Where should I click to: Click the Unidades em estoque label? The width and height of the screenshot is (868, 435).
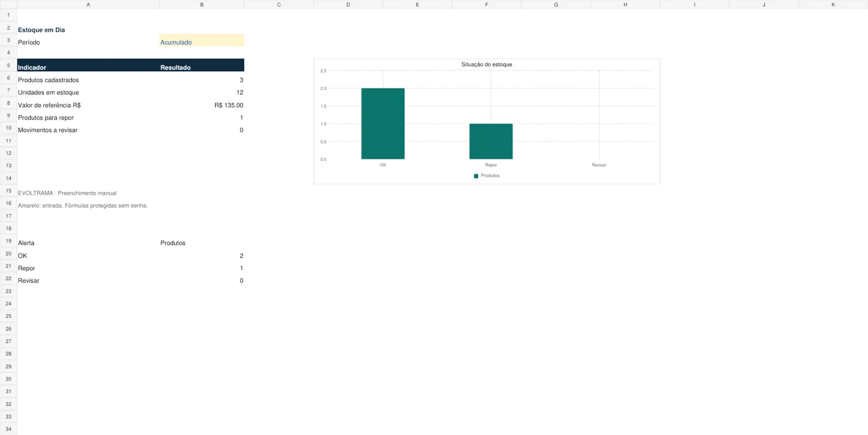(48, 92)
